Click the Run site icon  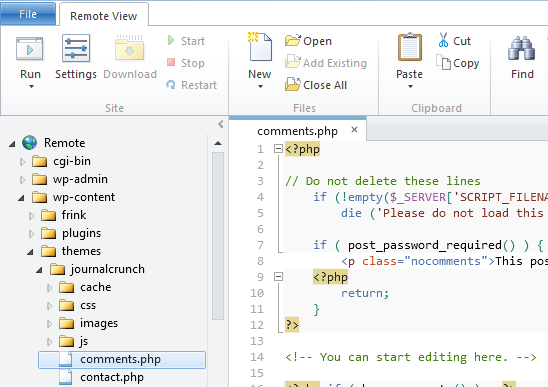[x=30, y=49]
